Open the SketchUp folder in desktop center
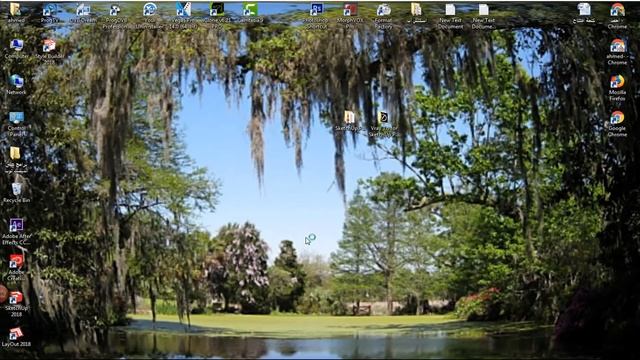Screen dimensions: 640x360 [349, 121]
